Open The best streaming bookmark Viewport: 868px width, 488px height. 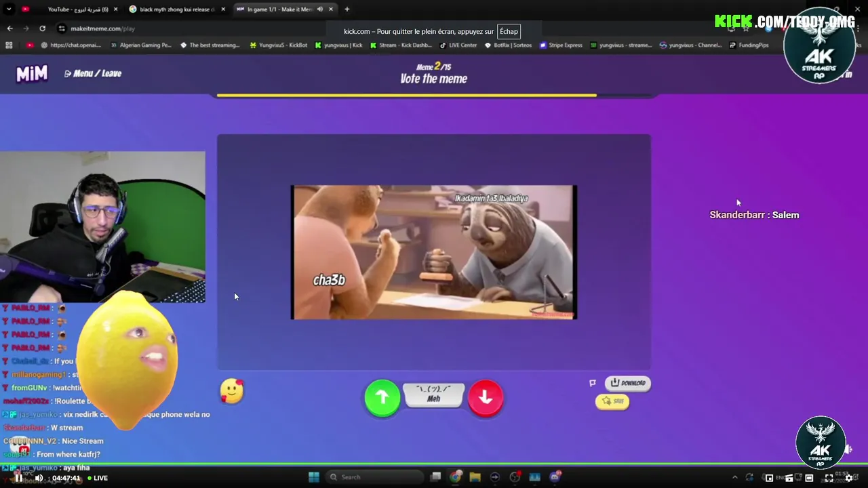[210, 45]
